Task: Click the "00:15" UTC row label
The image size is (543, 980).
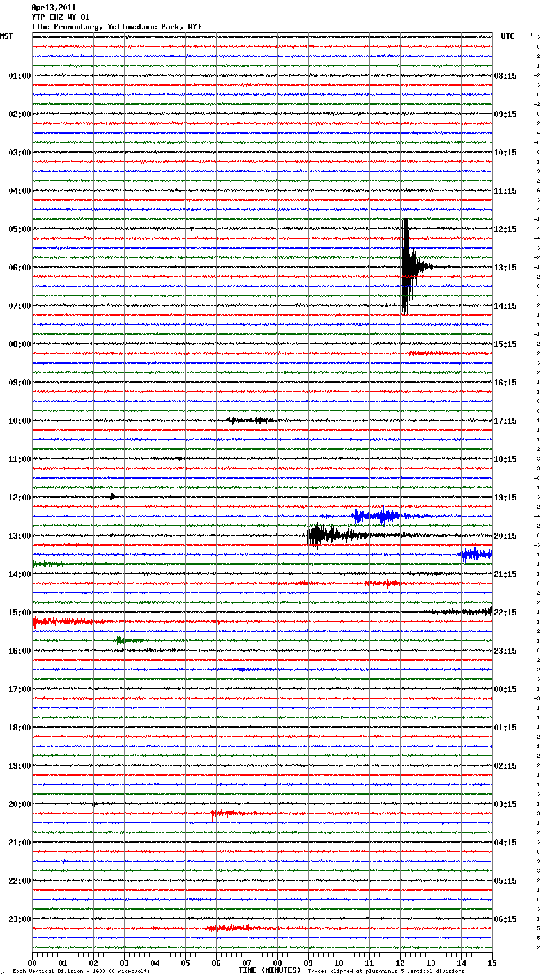Action: point(505,689)
